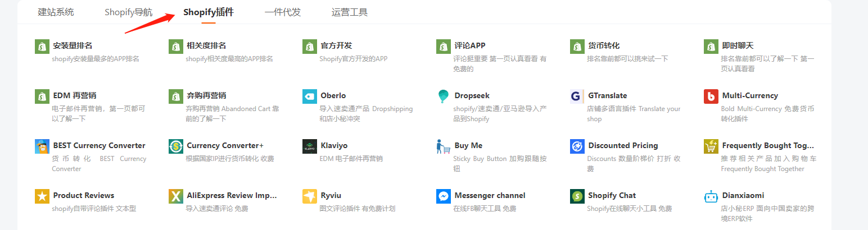Select the 一件代发 tab

click(x=283, y=12)
